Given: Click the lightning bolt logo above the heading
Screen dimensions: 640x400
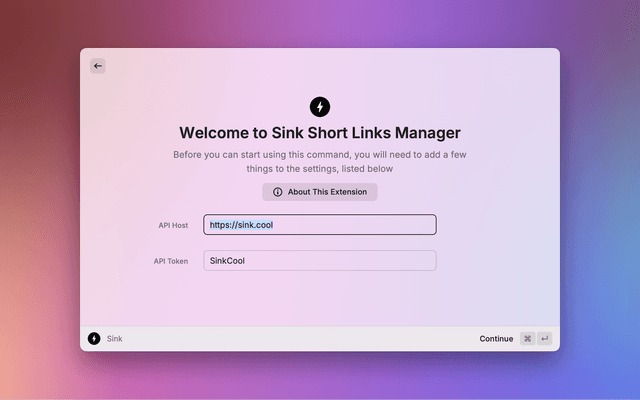Looking at the screenshot, I should coord(320,106).
